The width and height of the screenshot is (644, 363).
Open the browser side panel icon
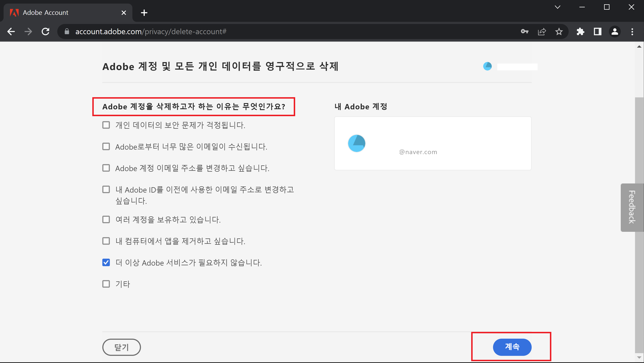coord(597,31)
